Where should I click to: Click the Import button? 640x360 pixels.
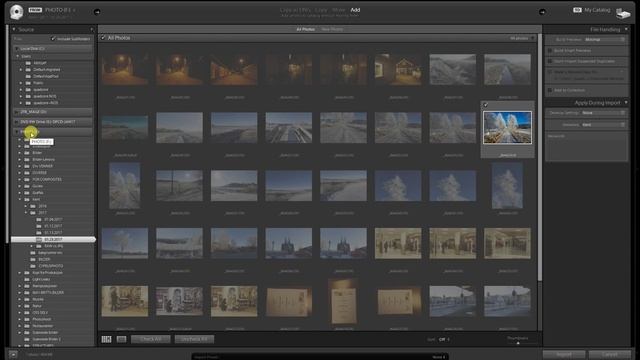point(564,354)
